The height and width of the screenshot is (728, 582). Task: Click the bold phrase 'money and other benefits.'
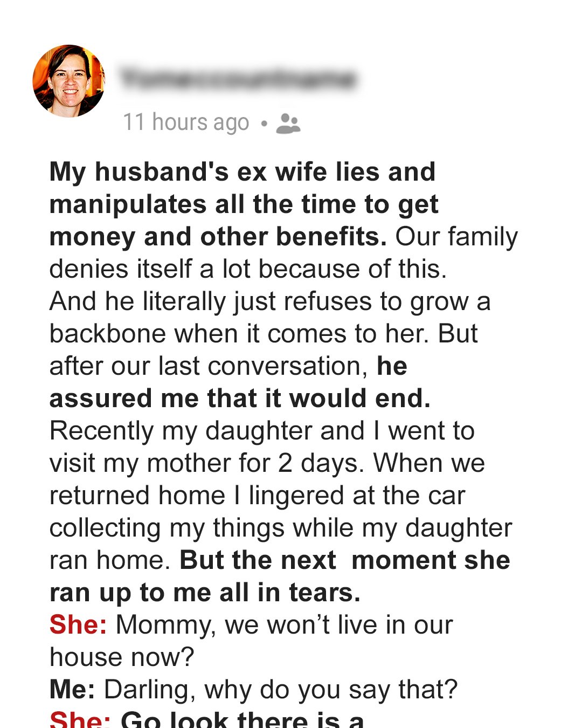(x=218, y=237)
